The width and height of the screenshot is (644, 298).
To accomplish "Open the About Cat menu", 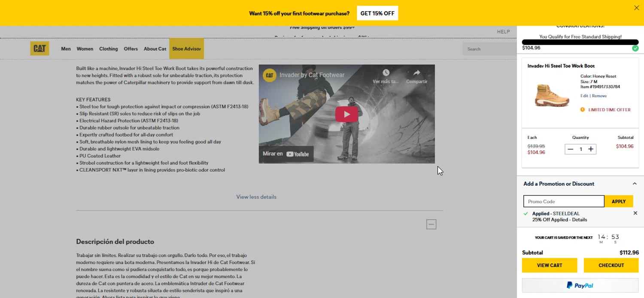I will (155, 49).
